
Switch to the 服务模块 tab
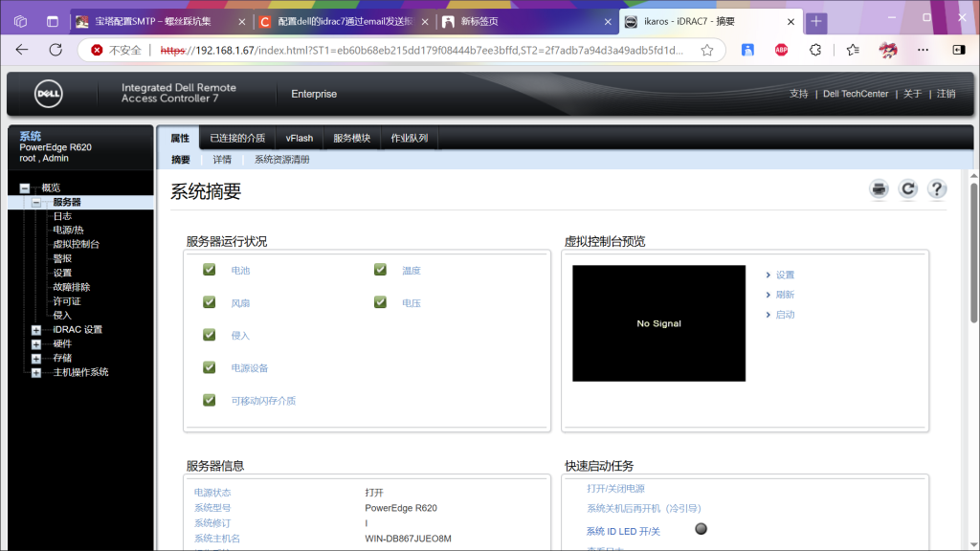point(352,138)
